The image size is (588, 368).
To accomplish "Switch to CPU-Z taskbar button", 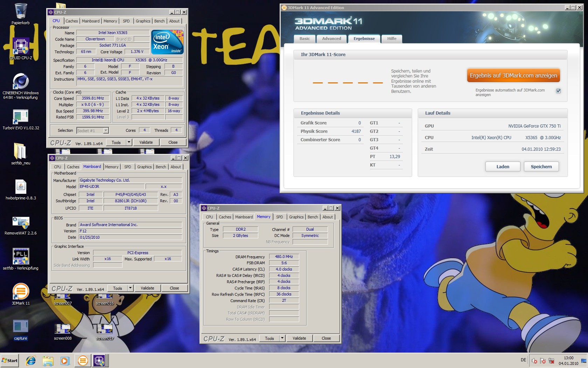I will [99, 360].
